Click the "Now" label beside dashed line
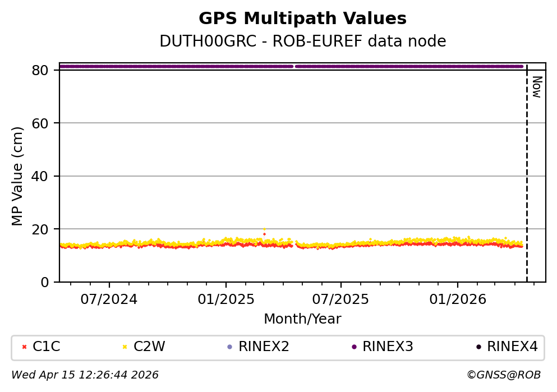The image size is (557, 392). click(x=536, y=87)
